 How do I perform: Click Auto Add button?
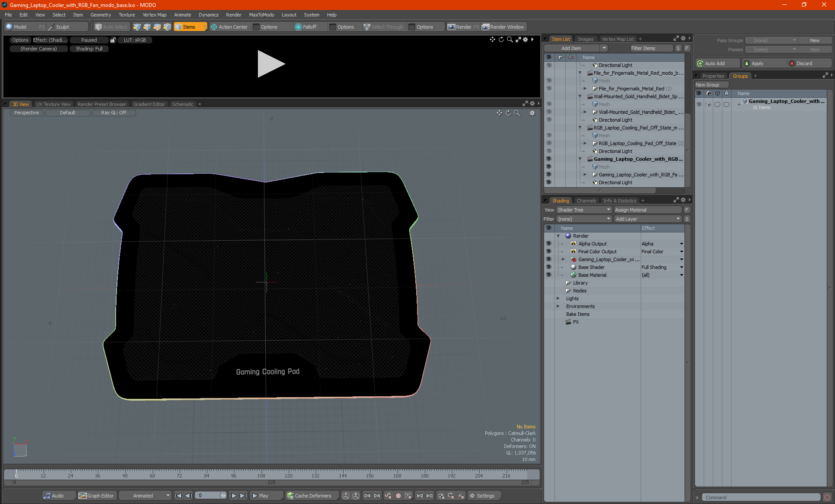coord(717,63)
